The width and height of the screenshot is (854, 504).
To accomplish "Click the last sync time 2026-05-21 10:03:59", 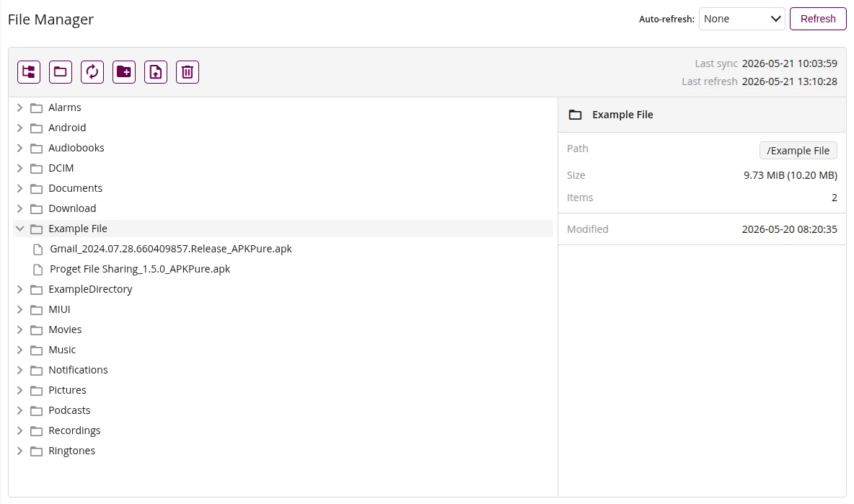I will pos(789,63).
